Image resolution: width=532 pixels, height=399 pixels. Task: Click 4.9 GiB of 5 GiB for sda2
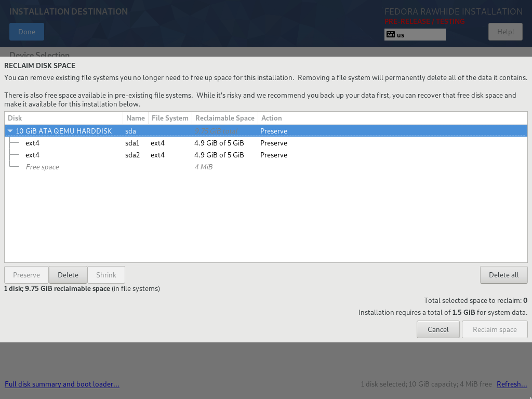pos(219,155)
